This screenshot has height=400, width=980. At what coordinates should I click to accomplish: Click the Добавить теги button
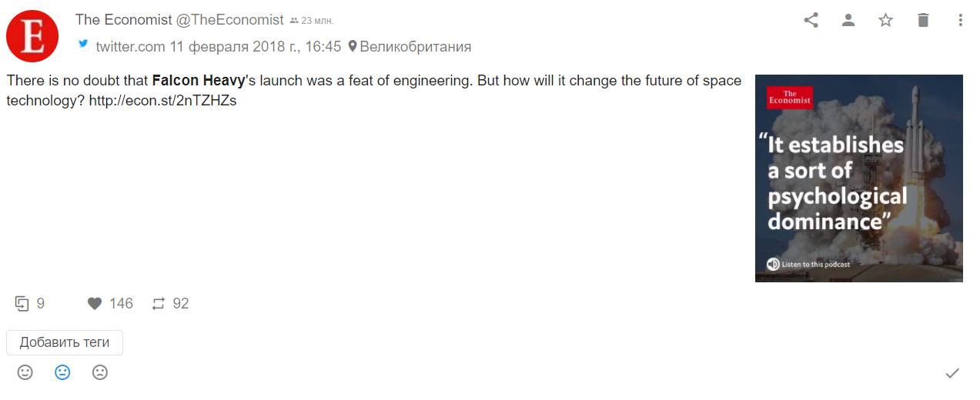click(65, 343)
